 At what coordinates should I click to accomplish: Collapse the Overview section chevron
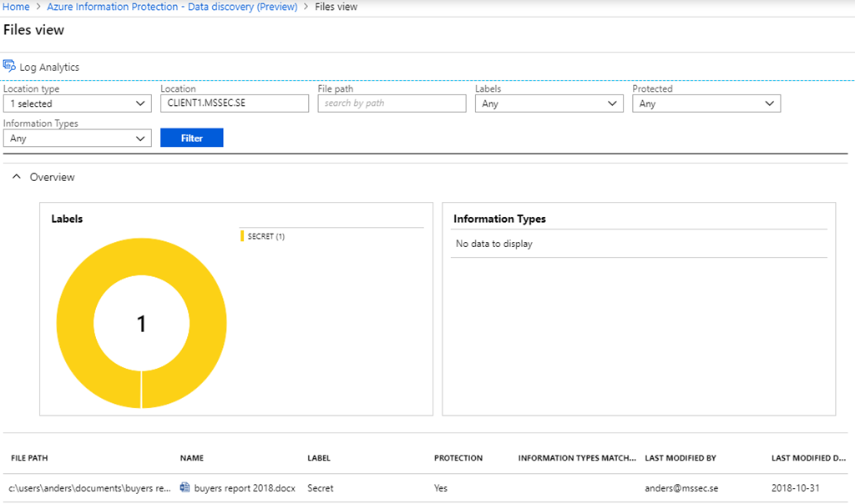click(17, 177)
